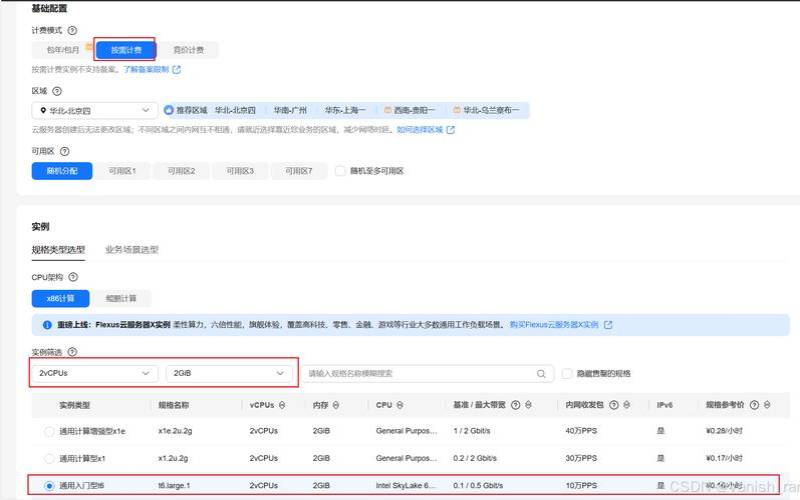Viewport: 800px width, 500px height.
Task: Switch to 业务场景选型 tab
Action: click(132, 250)
